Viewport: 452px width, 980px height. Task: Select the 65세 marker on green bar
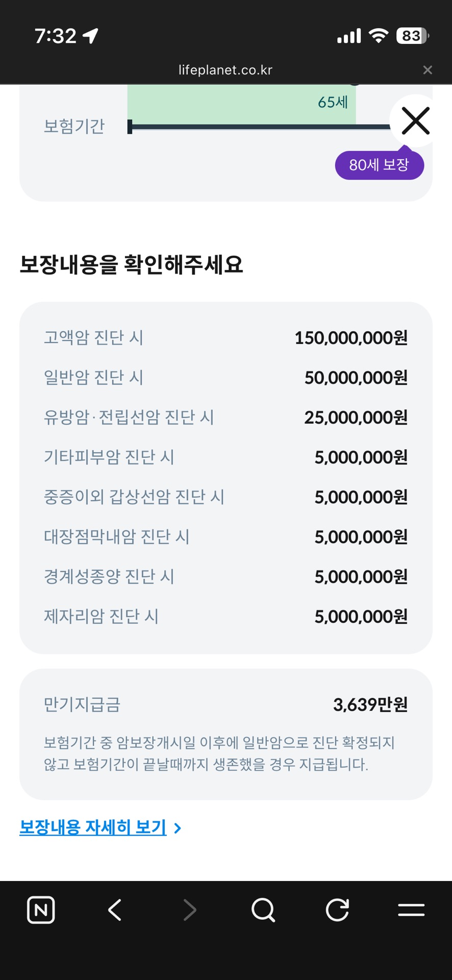[x=333, y=103]
